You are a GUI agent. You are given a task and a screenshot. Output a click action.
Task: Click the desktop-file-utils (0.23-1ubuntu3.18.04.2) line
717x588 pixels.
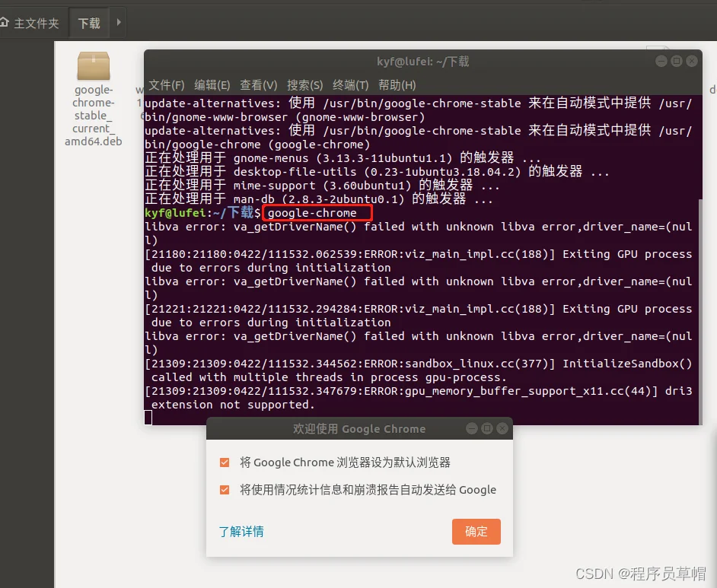point(378,172)
